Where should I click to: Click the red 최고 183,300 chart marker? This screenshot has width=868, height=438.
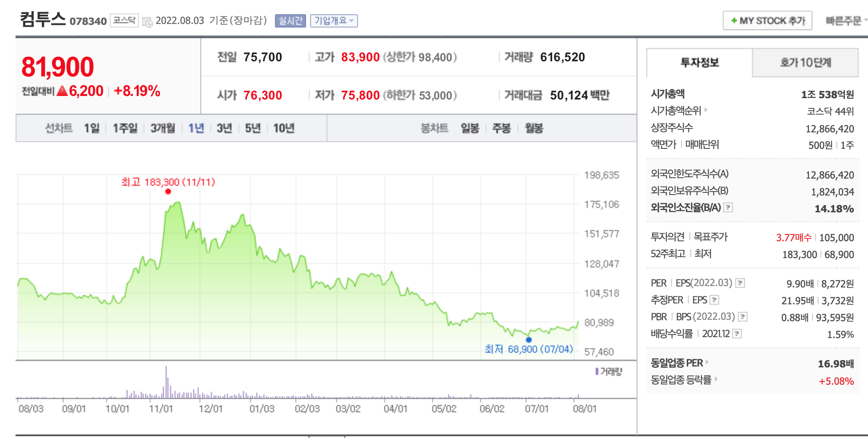point(168,191)
